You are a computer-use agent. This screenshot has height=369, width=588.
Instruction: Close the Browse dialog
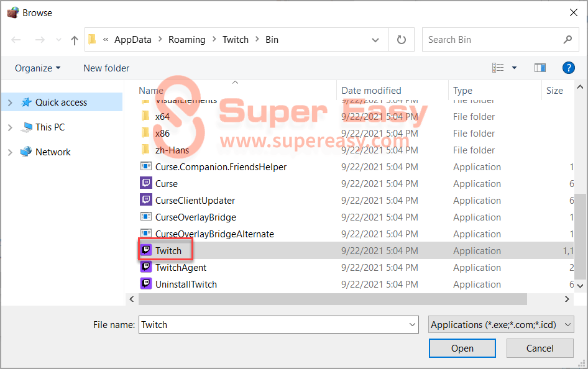(573, 13)
